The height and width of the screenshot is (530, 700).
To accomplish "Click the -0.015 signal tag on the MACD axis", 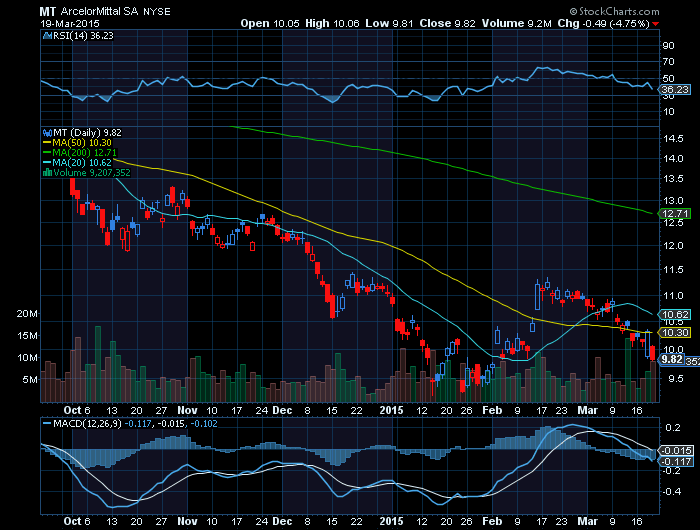I will (x=676, y=451).
